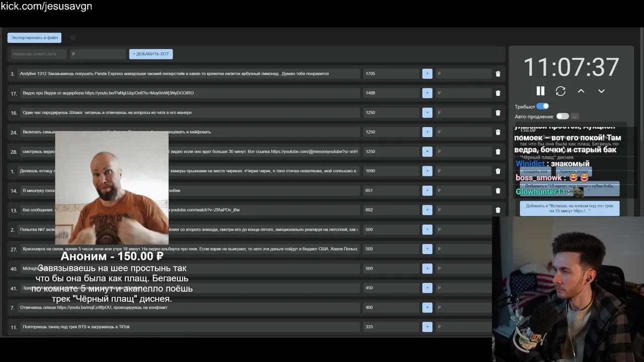Viewport: 644px width, 362px height.
Task: Add amount to lot 13 with plus
Action: coord(427,210)
